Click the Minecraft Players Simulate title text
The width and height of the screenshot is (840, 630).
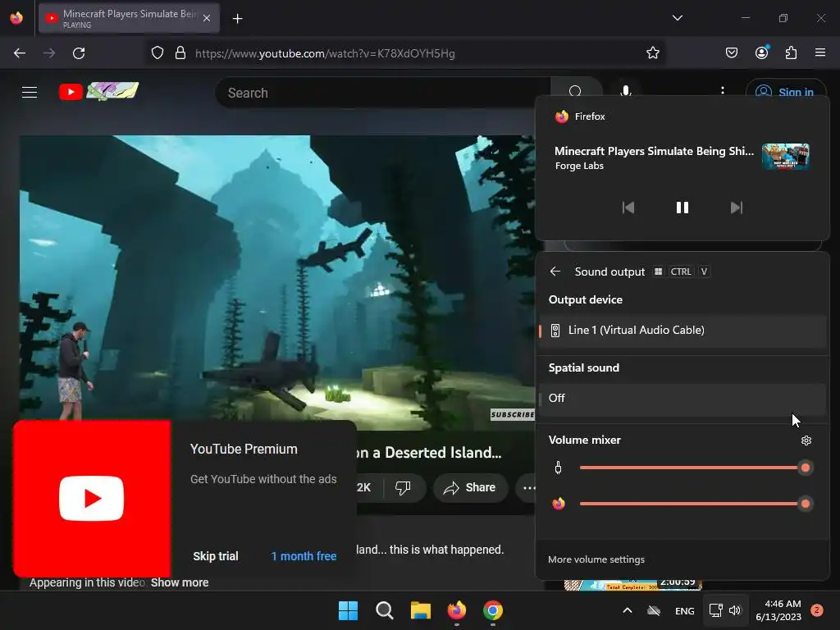point(654,151)
